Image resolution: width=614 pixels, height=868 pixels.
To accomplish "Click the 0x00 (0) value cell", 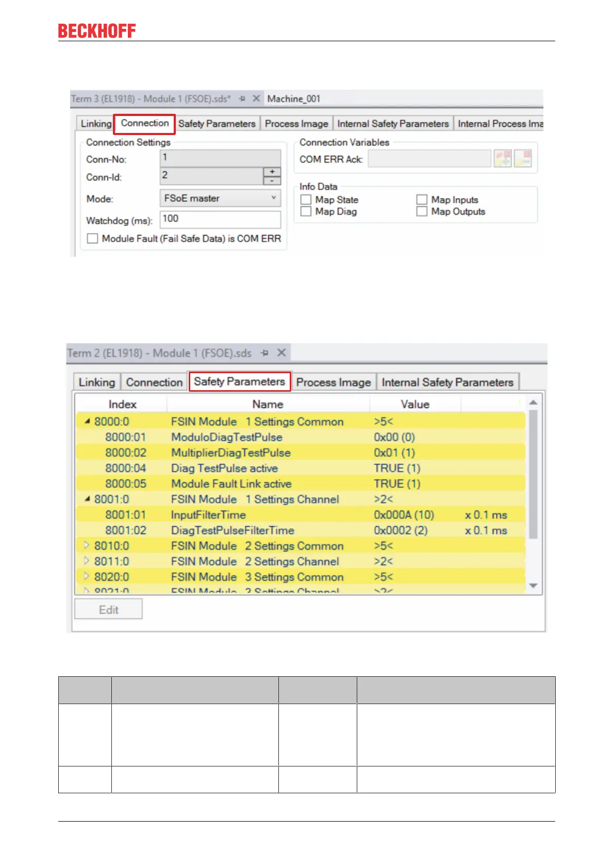I will (x=394, y=437).
